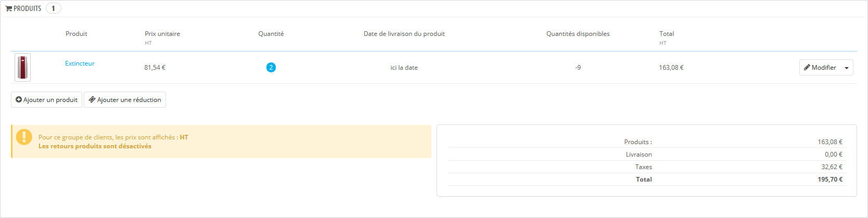Viewport: 868px width, 218px height.
Task: Select the unit price 81,54 € cell
Action: click(155, 68)
